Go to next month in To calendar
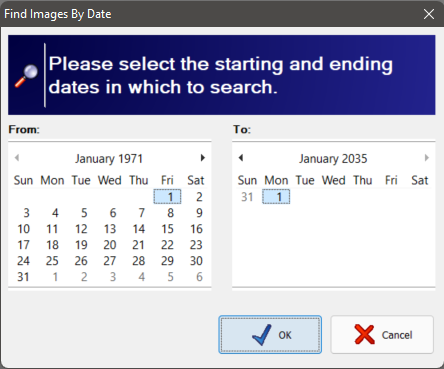Image resolution: width=444 pixels, height=369 pixels. tap(427, 158)
